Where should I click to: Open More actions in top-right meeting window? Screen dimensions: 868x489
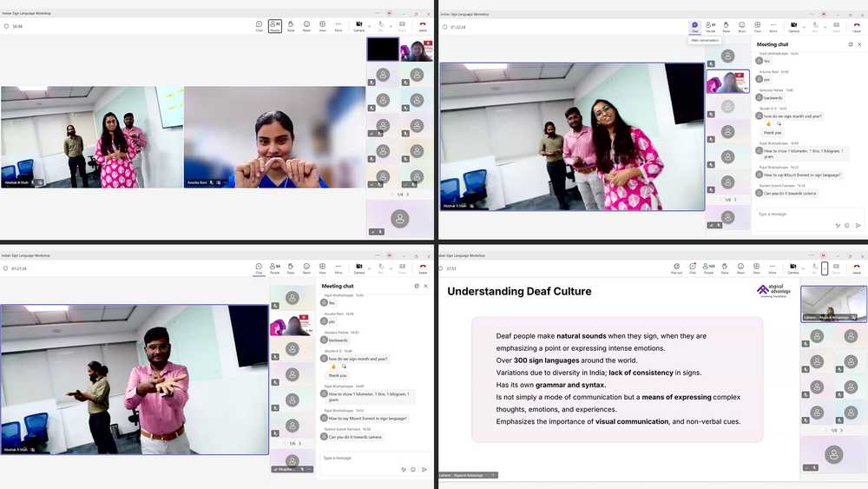[x=773, y=27]
